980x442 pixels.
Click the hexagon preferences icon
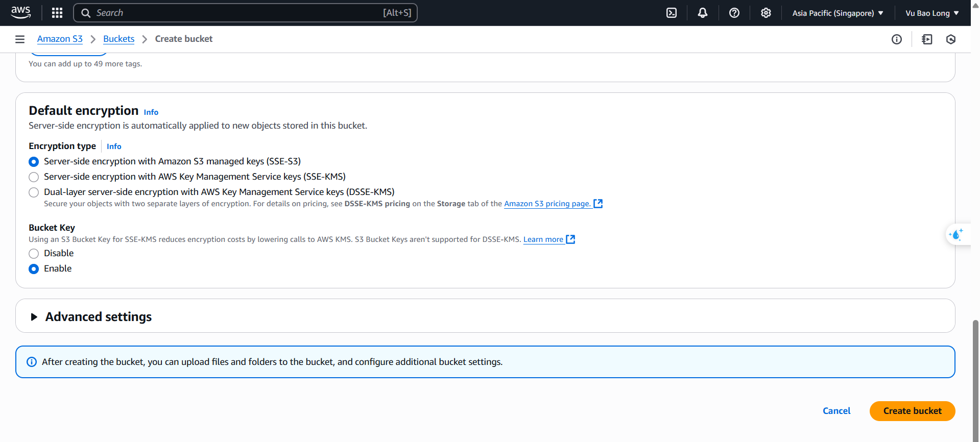951,39
